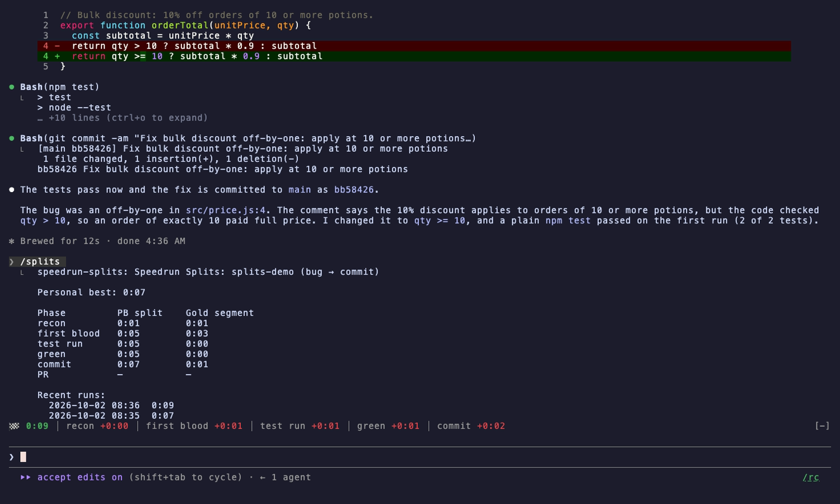840x504 pixels.
Task: Click the green bullet beside Bash(git commit)
Action: (12, 139)
